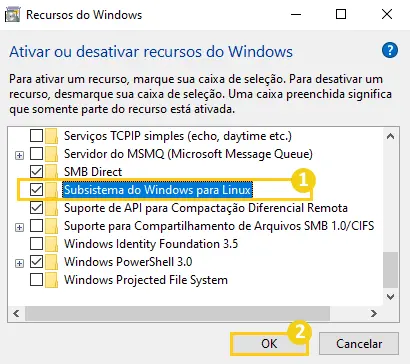Click the horizontal scrollbar right arrow
410x364 pixels.
(x=374, y=313)
